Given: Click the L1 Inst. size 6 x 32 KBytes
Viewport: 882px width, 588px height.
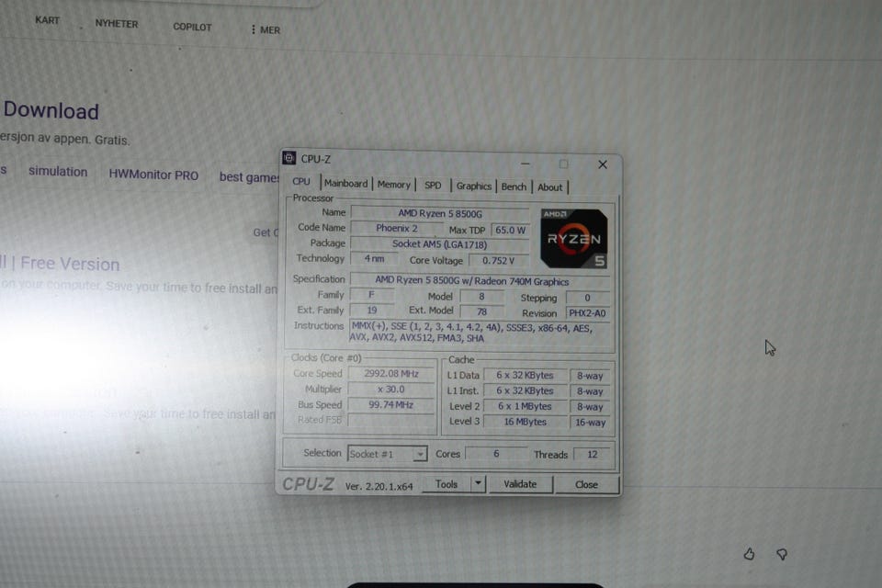Looking at the screenshot, I should [x=525, y=390].
